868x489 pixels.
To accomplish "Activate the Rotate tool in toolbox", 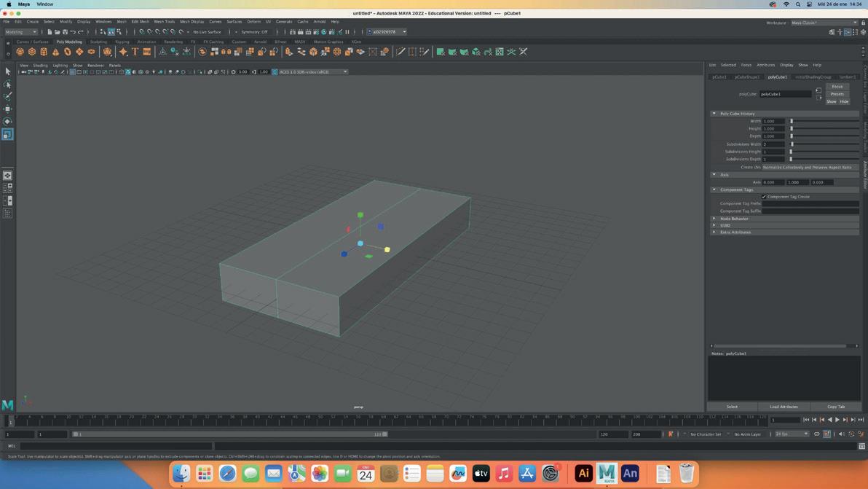I will click(7, 121).
